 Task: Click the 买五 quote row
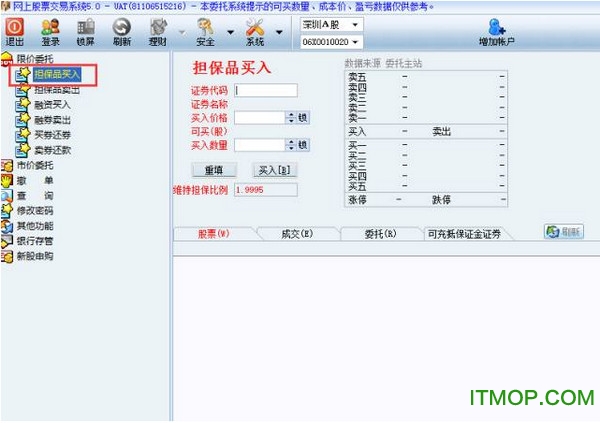(426, 186)
